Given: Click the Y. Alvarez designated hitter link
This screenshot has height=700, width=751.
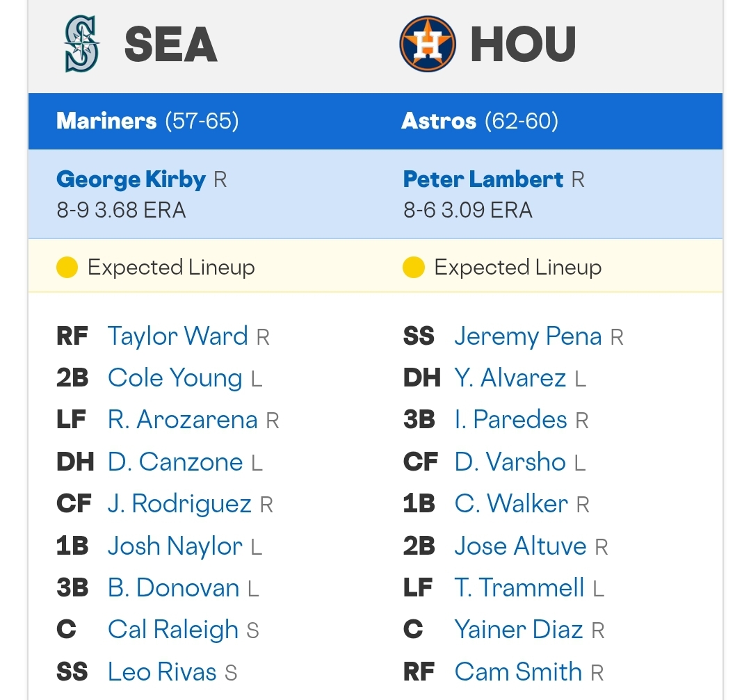Looking at the screenshot, I should click(510, 377).
